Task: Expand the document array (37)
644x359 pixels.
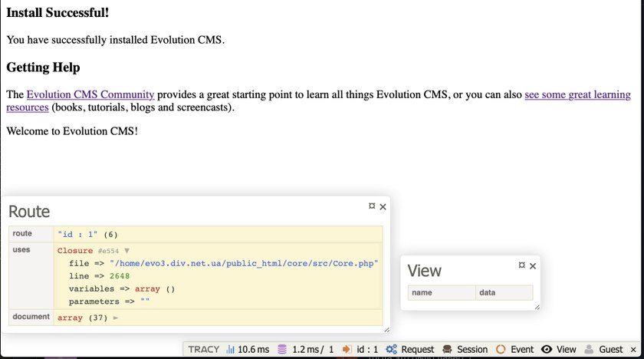Action: 116,318
